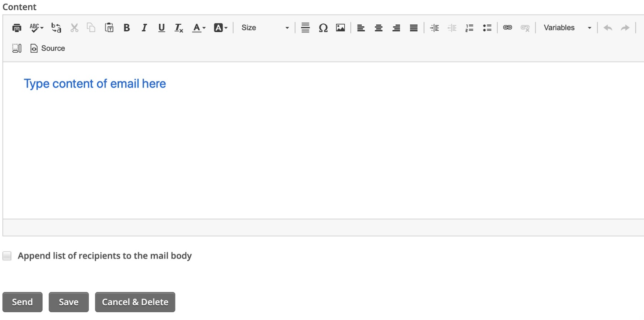Viewport: 644px width, 320px height.
Task: Justify text alignment
Action: 413,28
